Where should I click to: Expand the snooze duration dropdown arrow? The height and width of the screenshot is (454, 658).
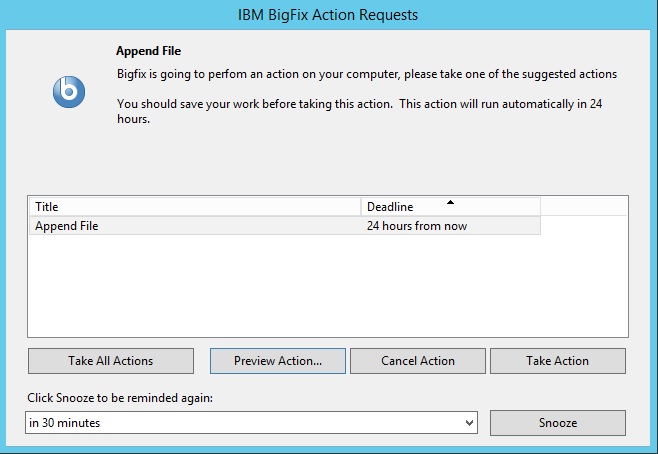click(470, 423)
